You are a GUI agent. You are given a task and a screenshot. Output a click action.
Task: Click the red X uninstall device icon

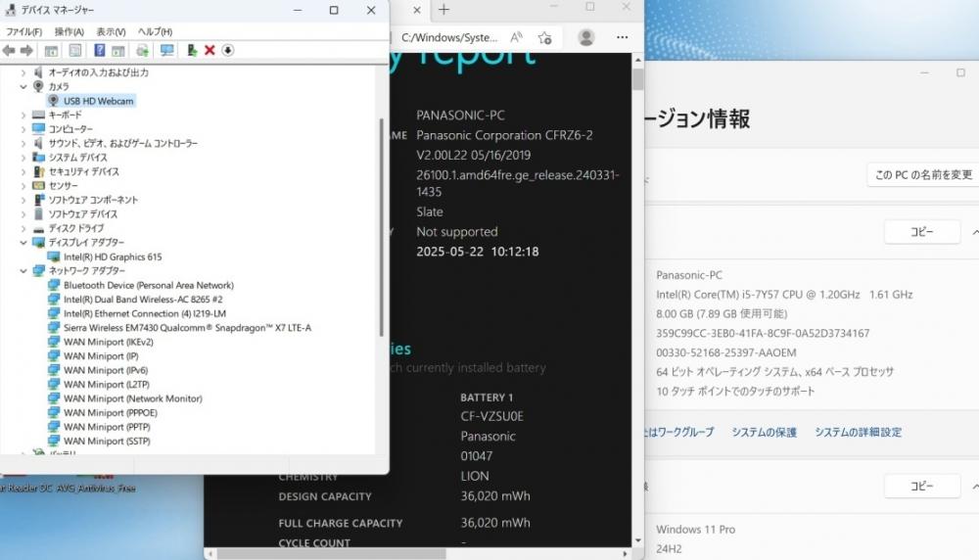[x=210, y=51]
